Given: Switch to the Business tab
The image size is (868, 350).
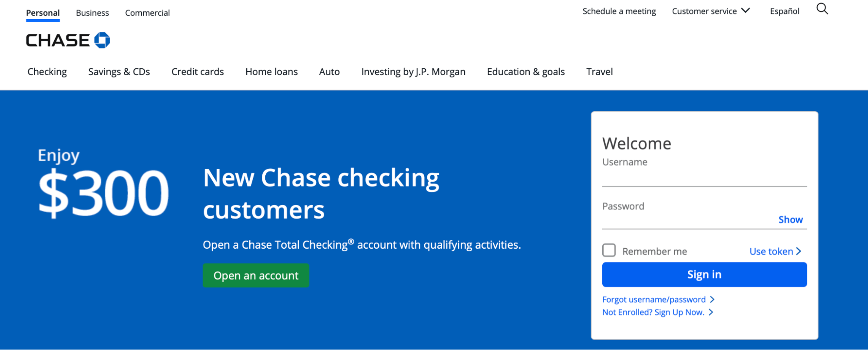Looking at the screenshot, I should click(92, 13).
